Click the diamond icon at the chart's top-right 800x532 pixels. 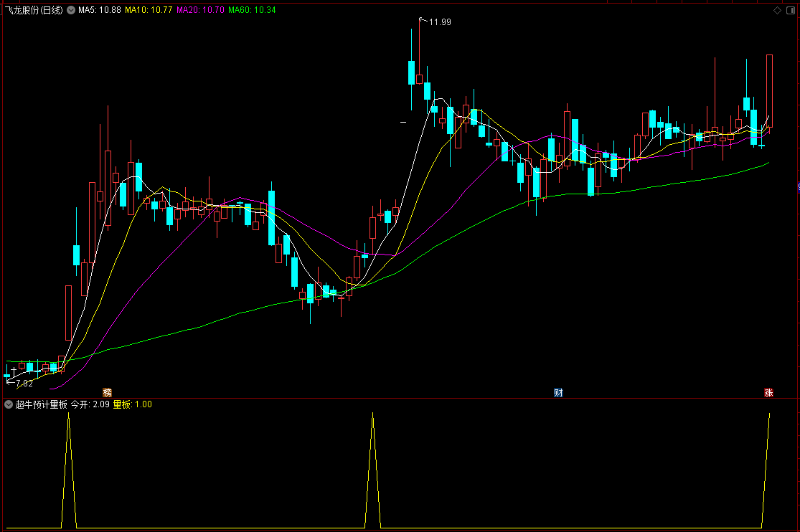(777, 10)
